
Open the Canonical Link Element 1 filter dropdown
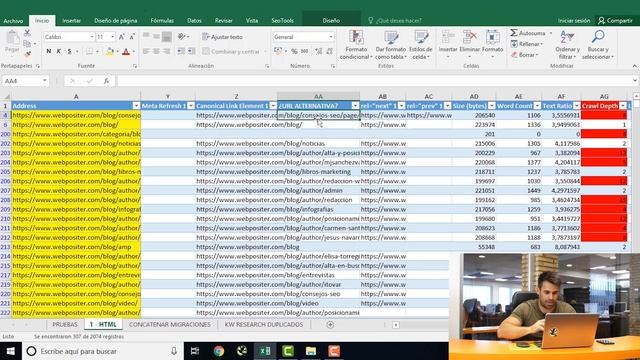click(273, 106)
